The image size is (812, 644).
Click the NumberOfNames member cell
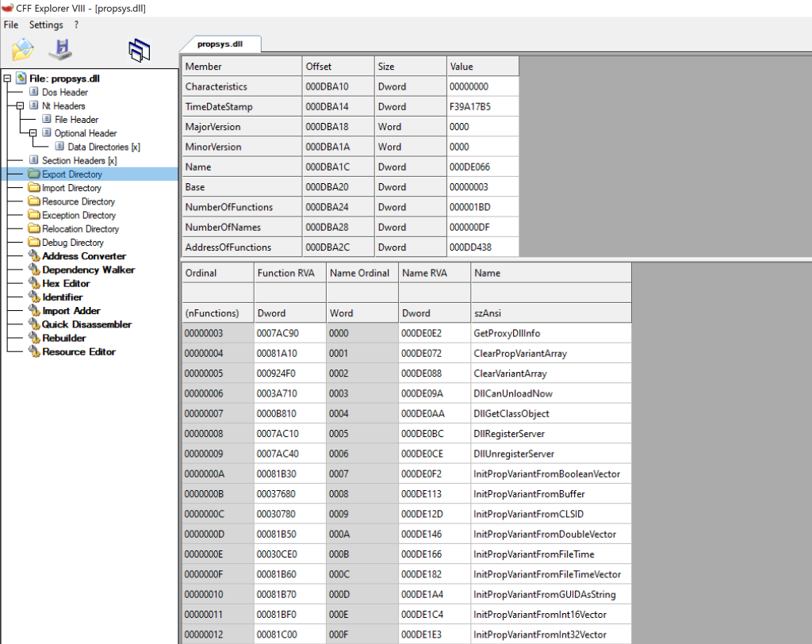(242, 228)
